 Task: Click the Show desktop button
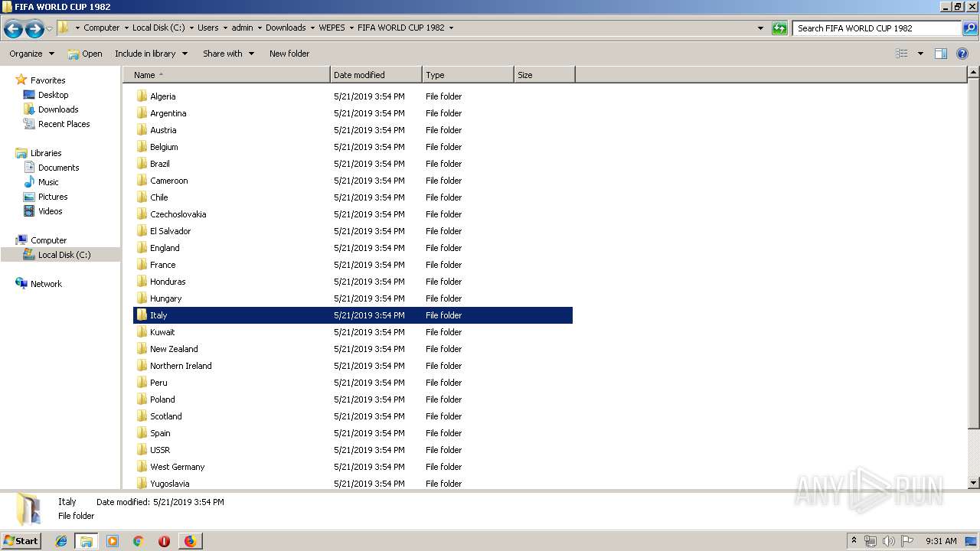tap(972, 541)
